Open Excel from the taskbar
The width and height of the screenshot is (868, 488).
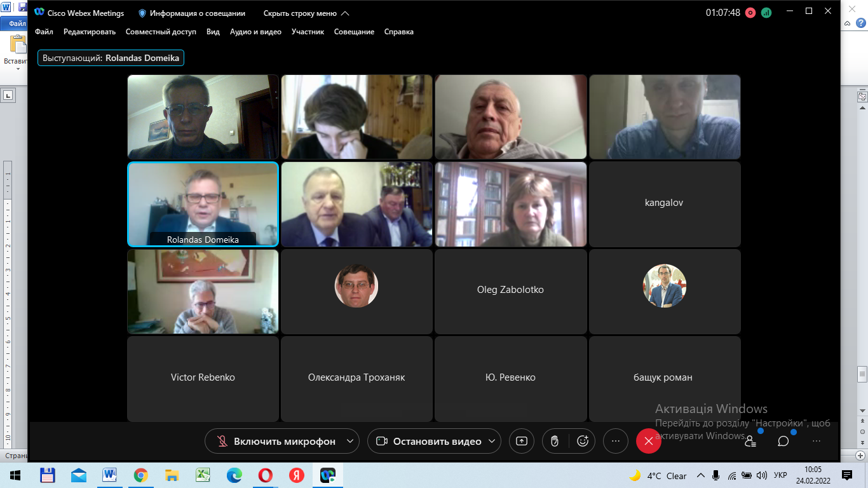pos(203,475)
